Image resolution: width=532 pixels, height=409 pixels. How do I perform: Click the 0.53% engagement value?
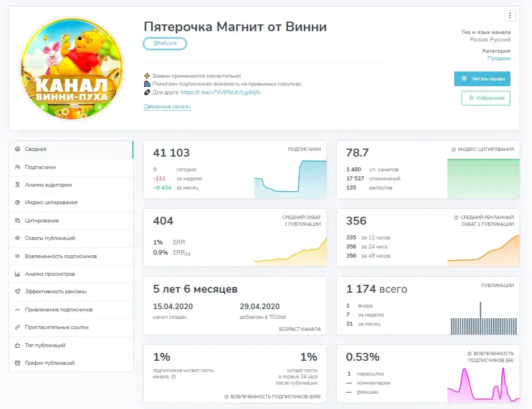click(x=363, y=357)
